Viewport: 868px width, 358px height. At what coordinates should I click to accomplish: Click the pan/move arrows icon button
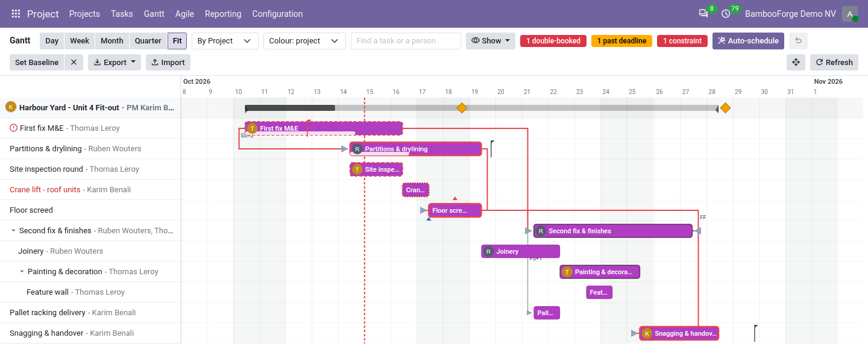click(796, 62)
